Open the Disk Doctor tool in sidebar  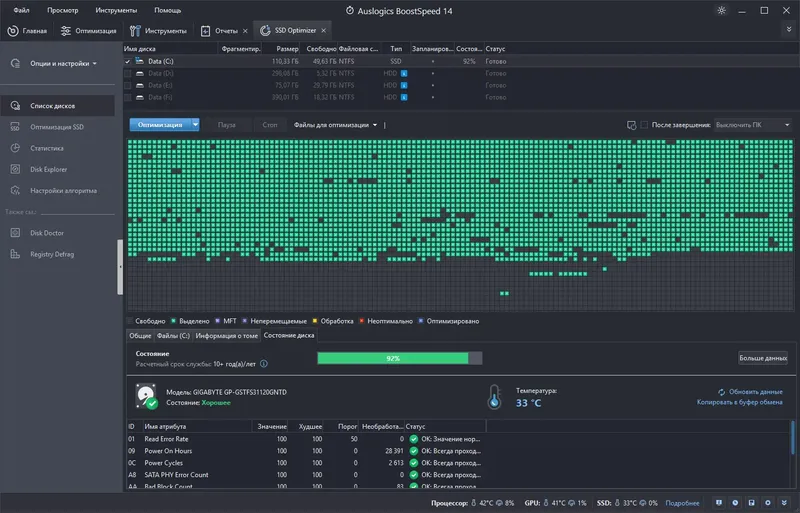(x=48, y=233)
